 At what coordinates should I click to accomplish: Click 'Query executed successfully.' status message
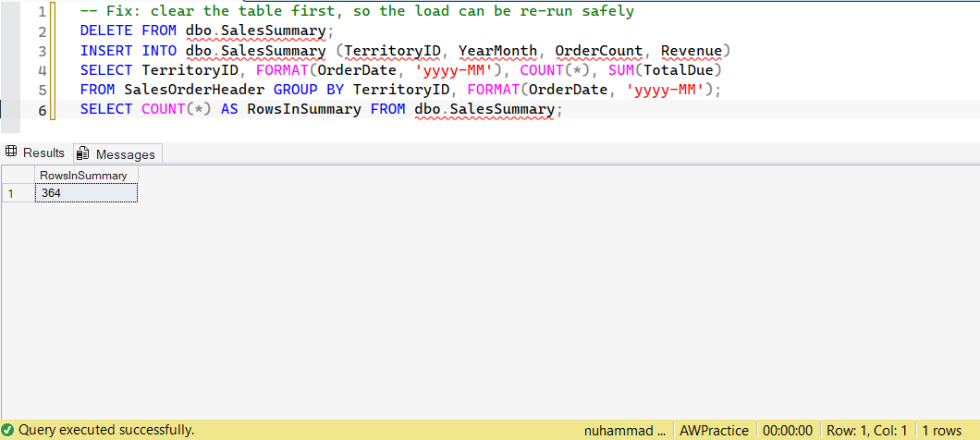point(106,430)
